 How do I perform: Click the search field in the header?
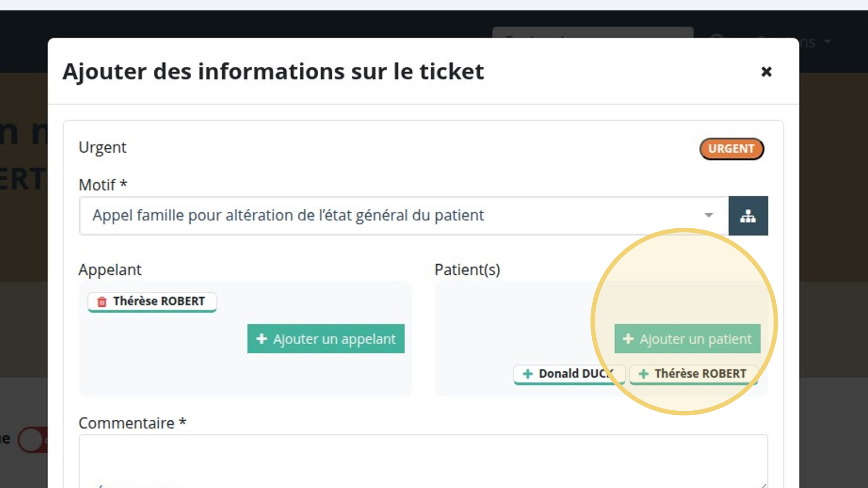[x=593, y=33]
